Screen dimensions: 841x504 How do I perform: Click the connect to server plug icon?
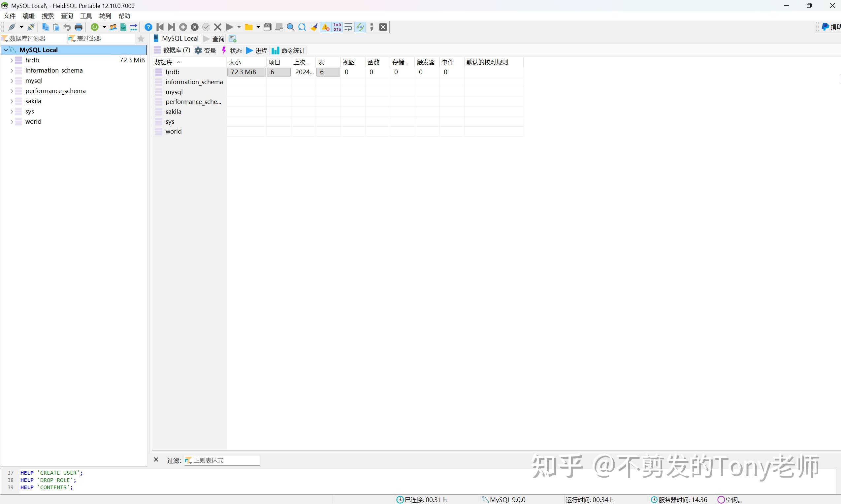pyautogui.click(x=12, y=27)
